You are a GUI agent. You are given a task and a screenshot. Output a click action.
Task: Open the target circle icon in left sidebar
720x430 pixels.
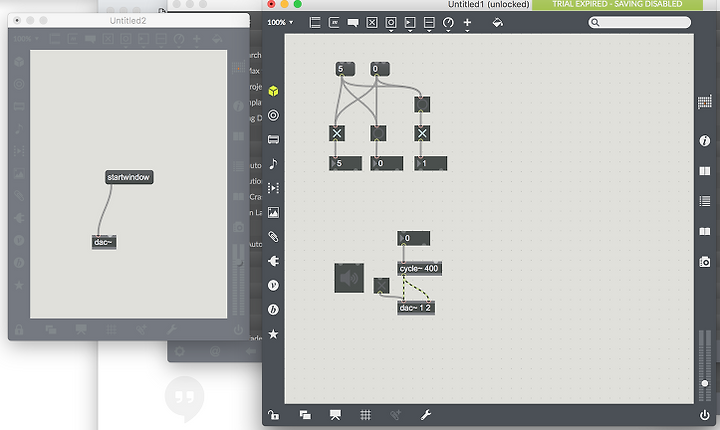pos(273,115)
